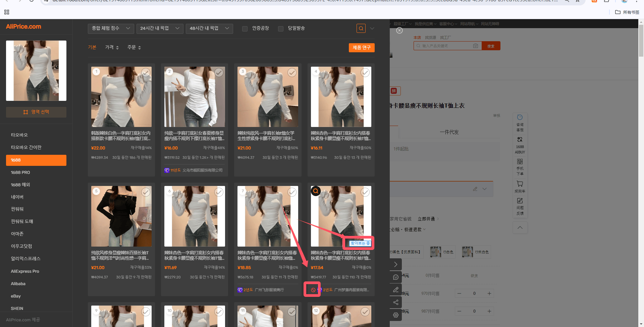The height and width of the screenshot is (327, 644).
Task: Tick the selection circle on product 1
Action: [146, 72]
